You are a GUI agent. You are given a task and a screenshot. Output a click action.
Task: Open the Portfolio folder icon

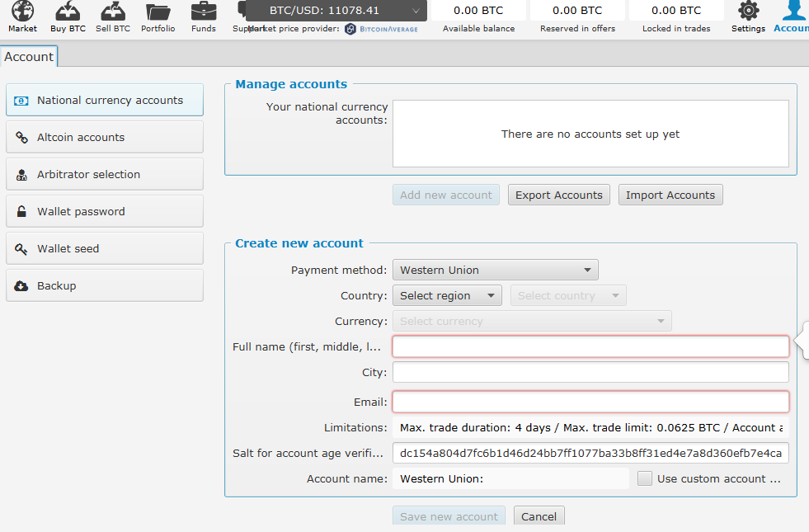pyautogui.click(x=158, y=12)
